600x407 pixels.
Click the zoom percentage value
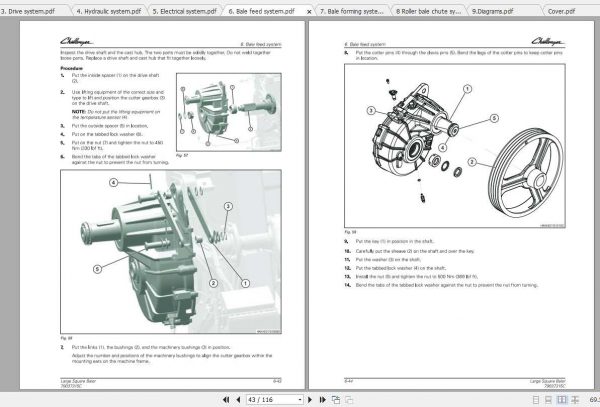coord(594,400)
